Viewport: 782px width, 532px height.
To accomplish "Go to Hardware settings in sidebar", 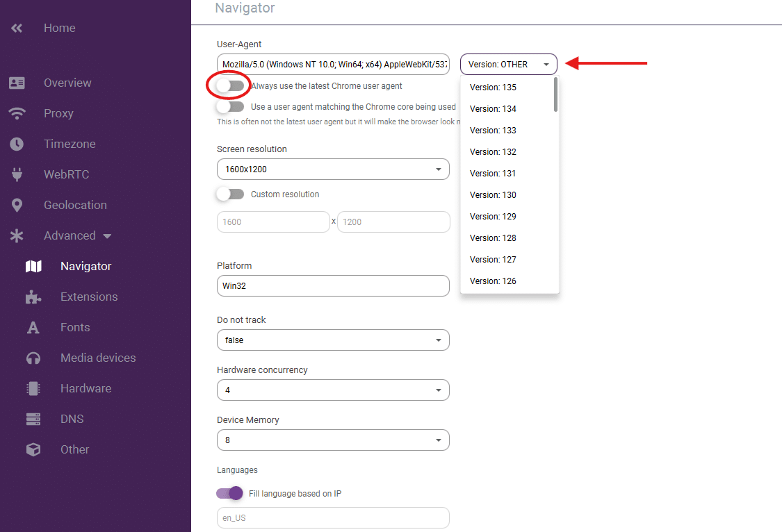I will pyautogui.click(x=33, y=388).
